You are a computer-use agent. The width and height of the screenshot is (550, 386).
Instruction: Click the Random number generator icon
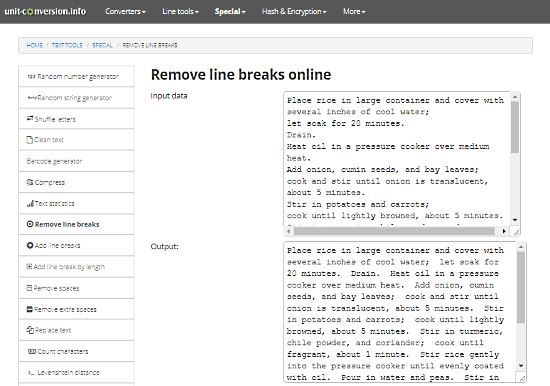[x=31, y=76]
